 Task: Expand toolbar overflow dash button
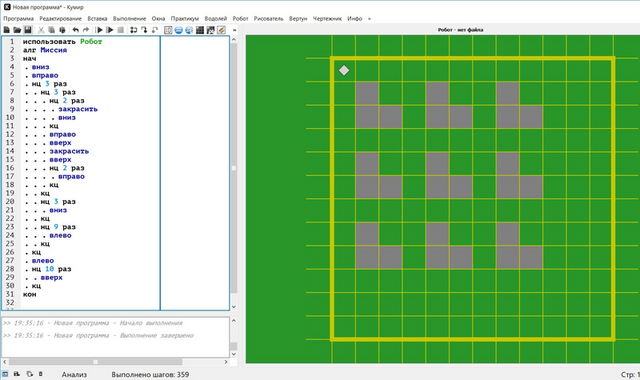coord(234,30)
